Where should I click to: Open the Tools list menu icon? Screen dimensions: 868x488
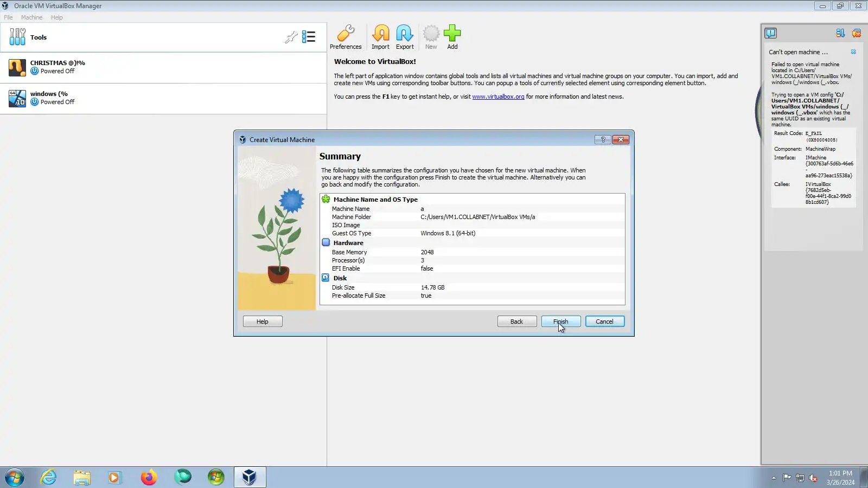point(309,37)
